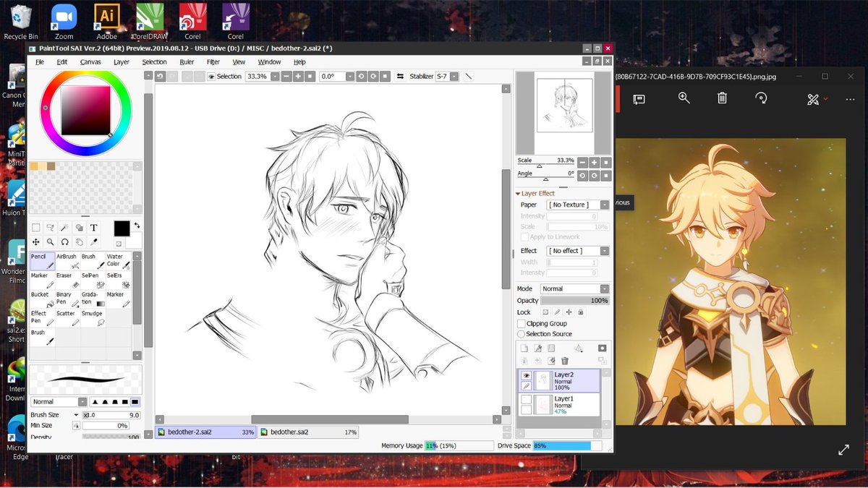This screenshot has height=488, width=868.
Task: Select the Effect Pen tool
Action: (42, 317)
